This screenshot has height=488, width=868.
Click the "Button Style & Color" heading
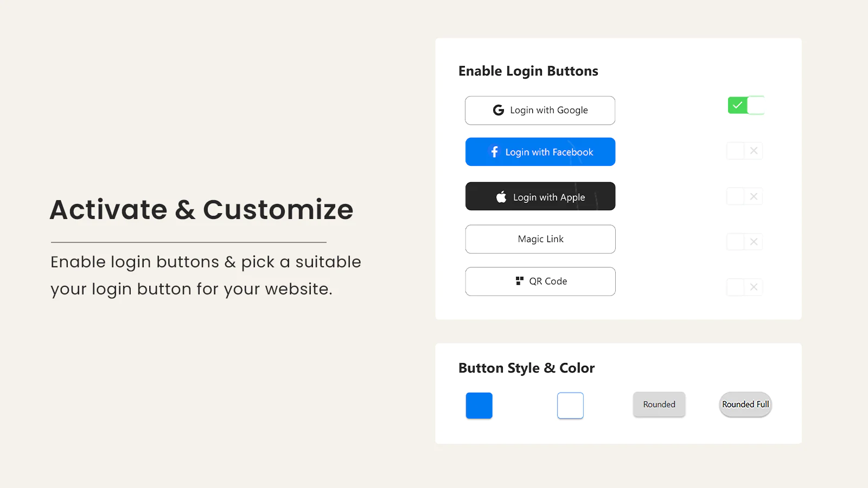526,368
